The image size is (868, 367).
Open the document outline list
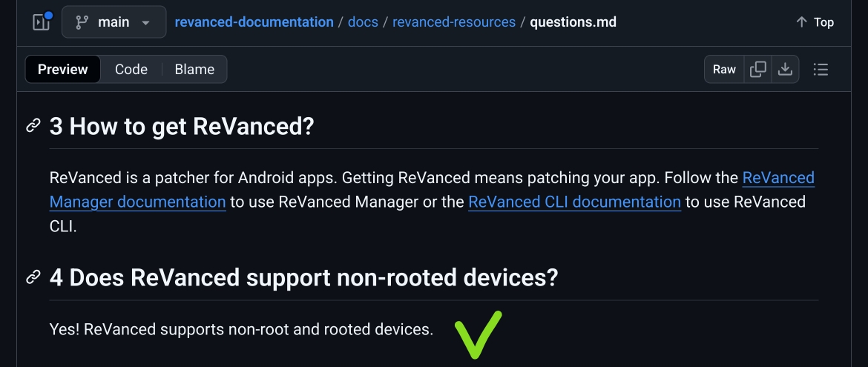tap(821, 70)
